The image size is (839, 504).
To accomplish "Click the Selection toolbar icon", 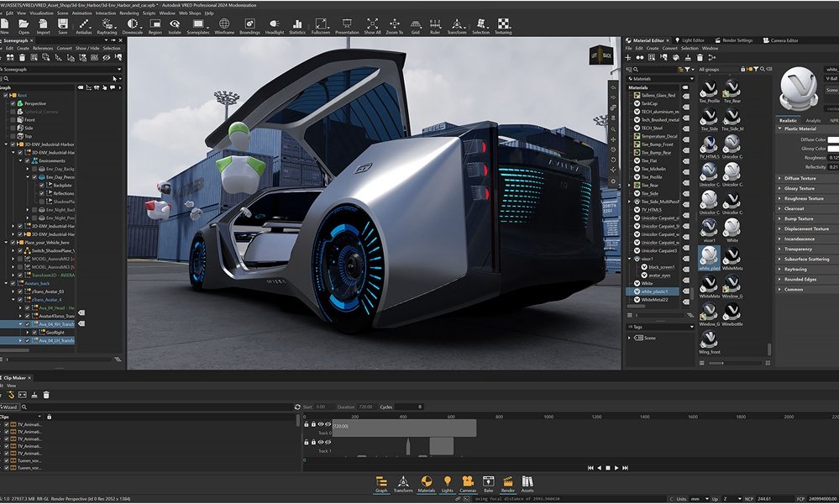I will pyautogui.click(x=480, y=24).
